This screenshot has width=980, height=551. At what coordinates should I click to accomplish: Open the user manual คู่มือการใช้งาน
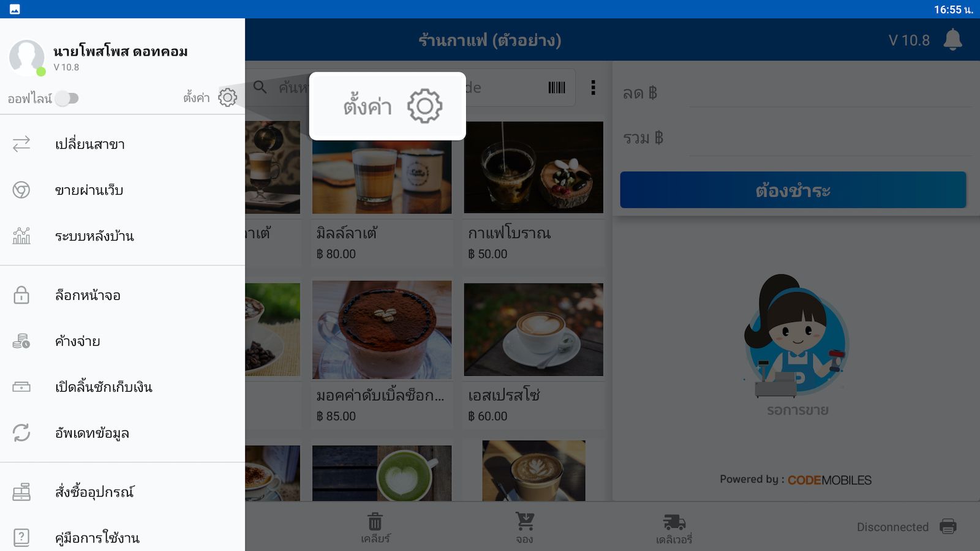click(x=123, y=538)
